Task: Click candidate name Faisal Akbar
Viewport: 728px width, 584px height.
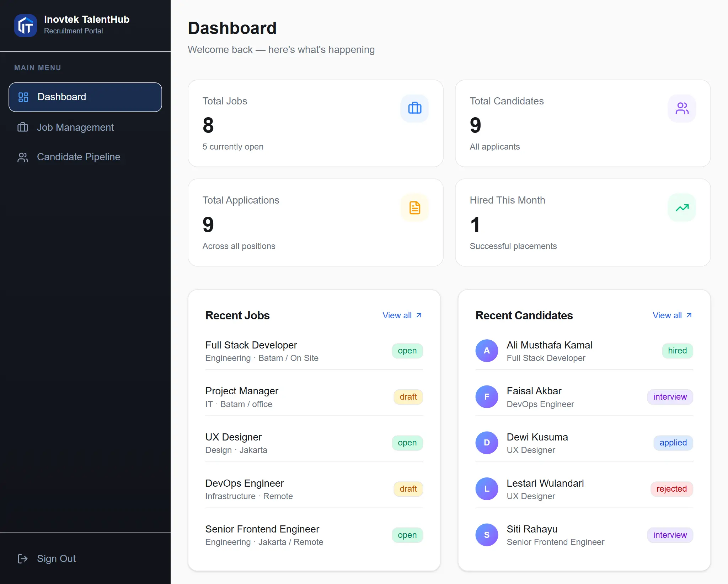Action: pos(534,391)
